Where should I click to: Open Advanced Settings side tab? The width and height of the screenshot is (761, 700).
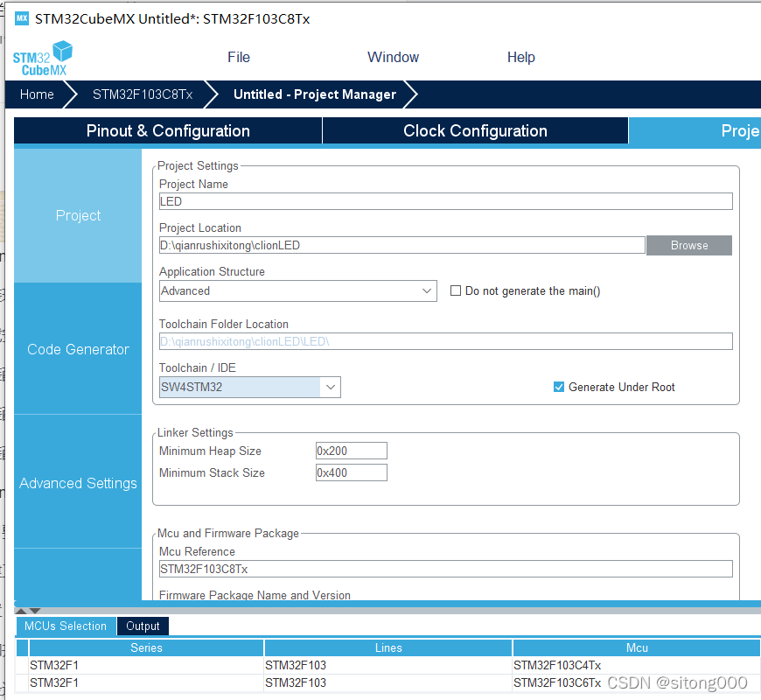pyautogui.click(x=78, y=483)
